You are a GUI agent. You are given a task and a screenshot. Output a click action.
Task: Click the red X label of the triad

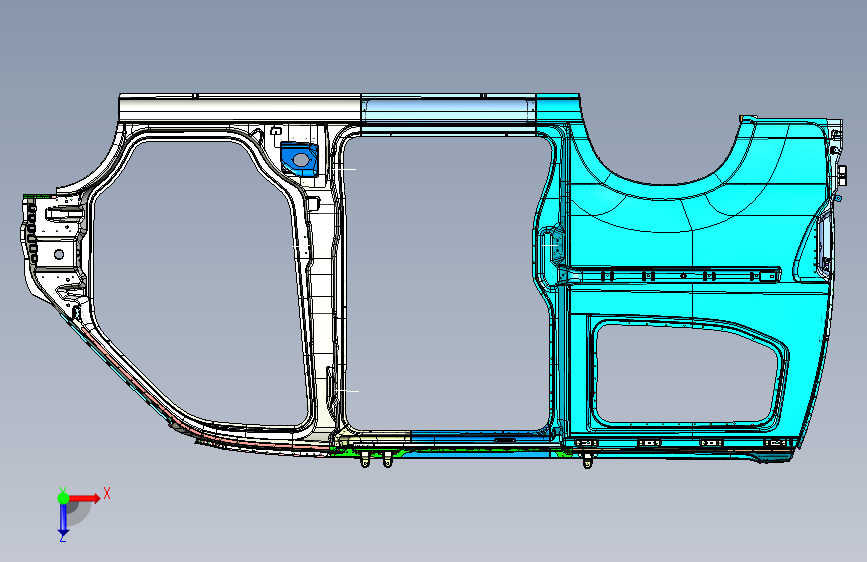point(107,493)
